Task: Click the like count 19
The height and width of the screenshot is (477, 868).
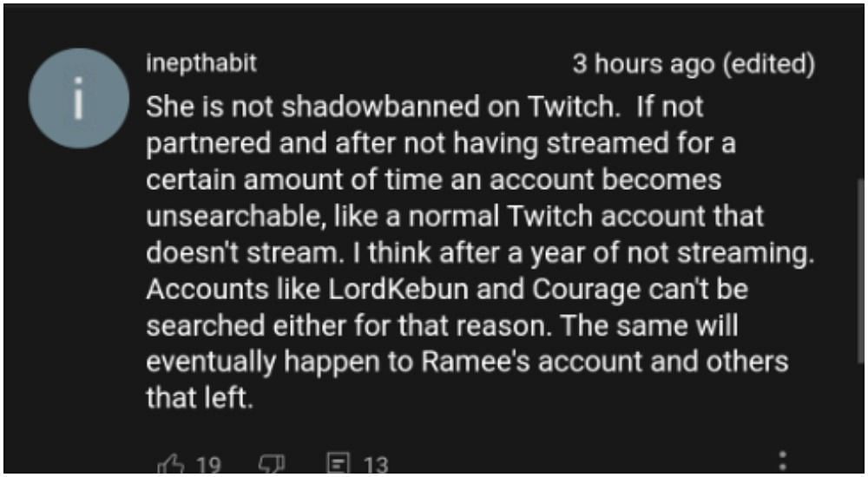Action: point(208,466)
